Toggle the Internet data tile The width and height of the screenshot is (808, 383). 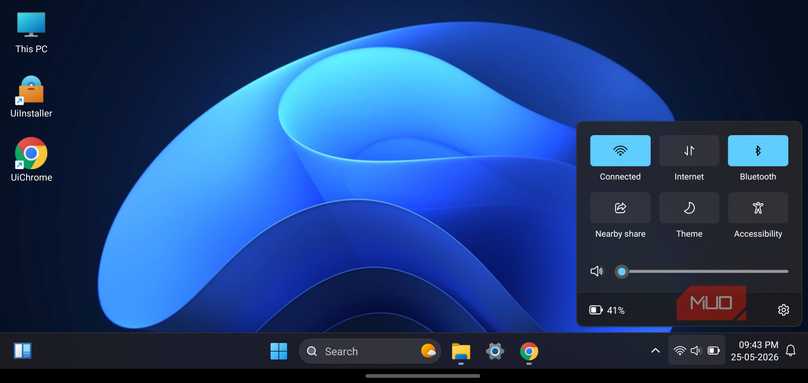point(689,151)
